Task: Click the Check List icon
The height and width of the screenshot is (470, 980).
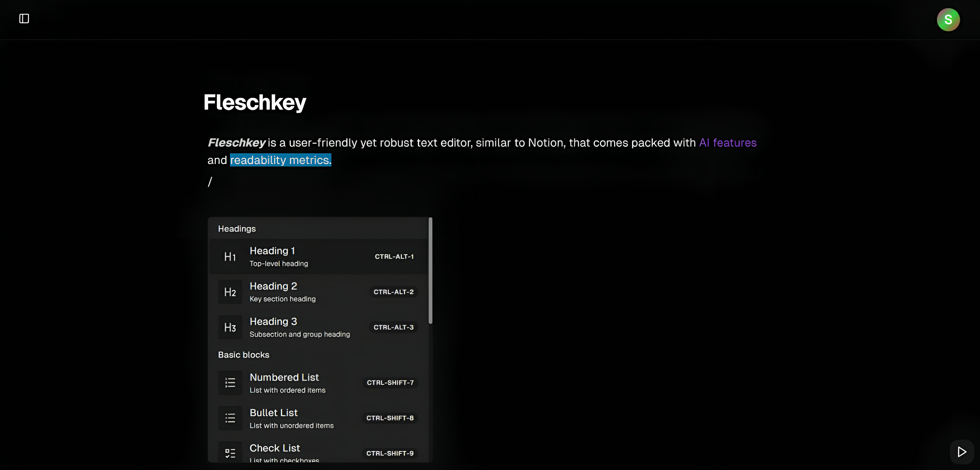Action: [x=230, y=452]
